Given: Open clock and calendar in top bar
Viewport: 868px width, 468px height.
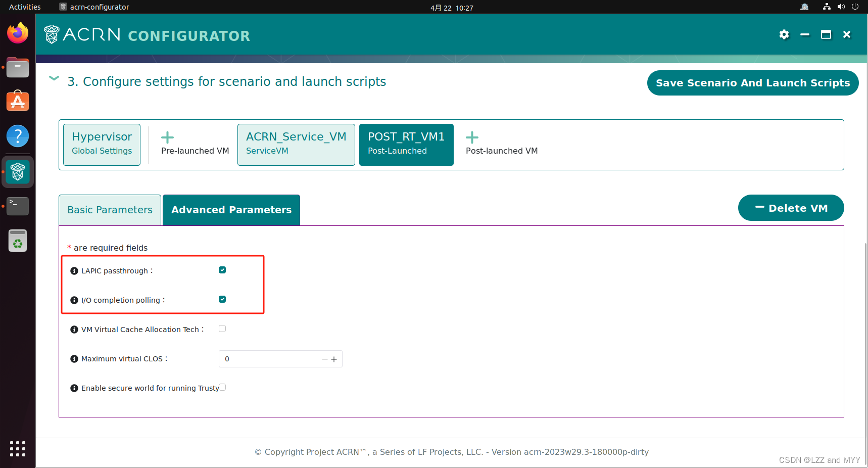Looking at the screenshot, I should coord(452,8).
